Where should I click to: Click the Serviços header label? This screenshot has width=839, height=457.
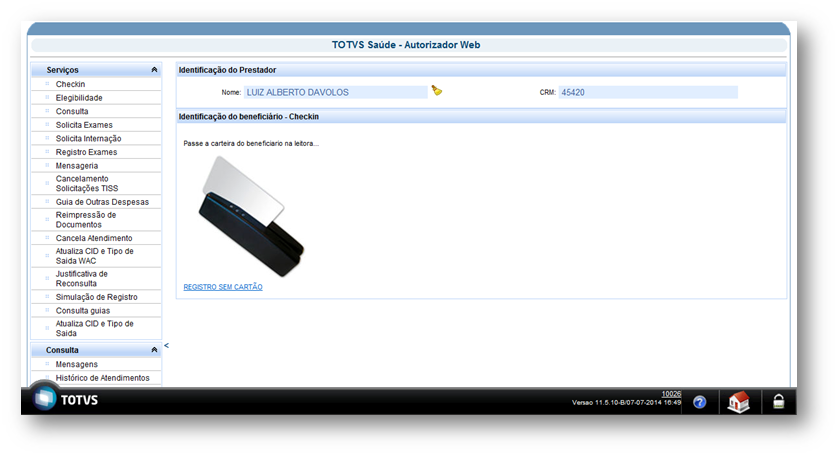coord(62,70)
